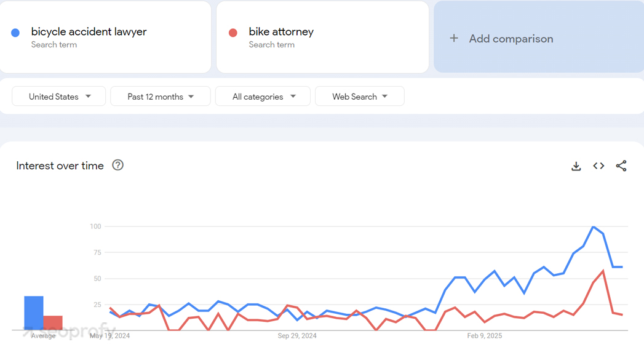Open the embed code icon

598,166
